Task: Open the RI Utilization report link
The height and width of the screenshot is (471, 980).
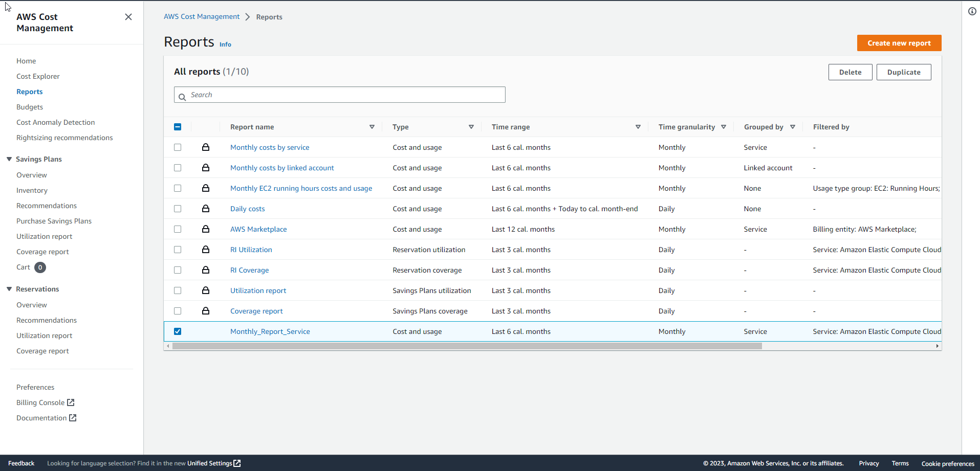Action: point(251,250)
